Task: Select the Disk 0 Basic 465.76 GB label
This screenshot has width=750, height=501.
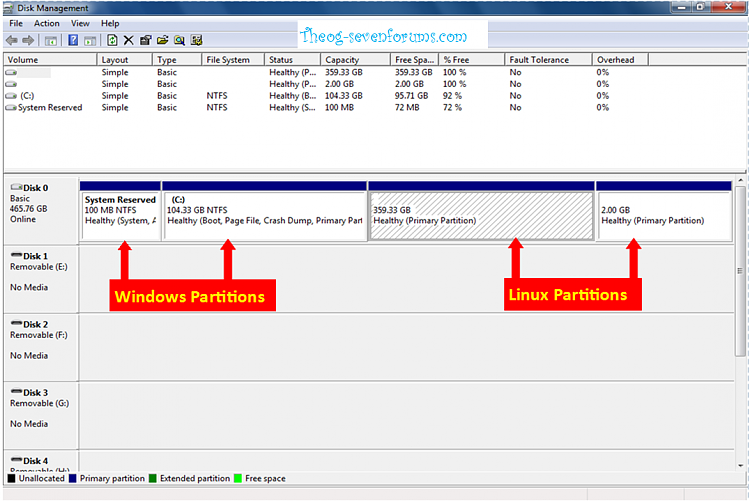Action: [41, 211]
